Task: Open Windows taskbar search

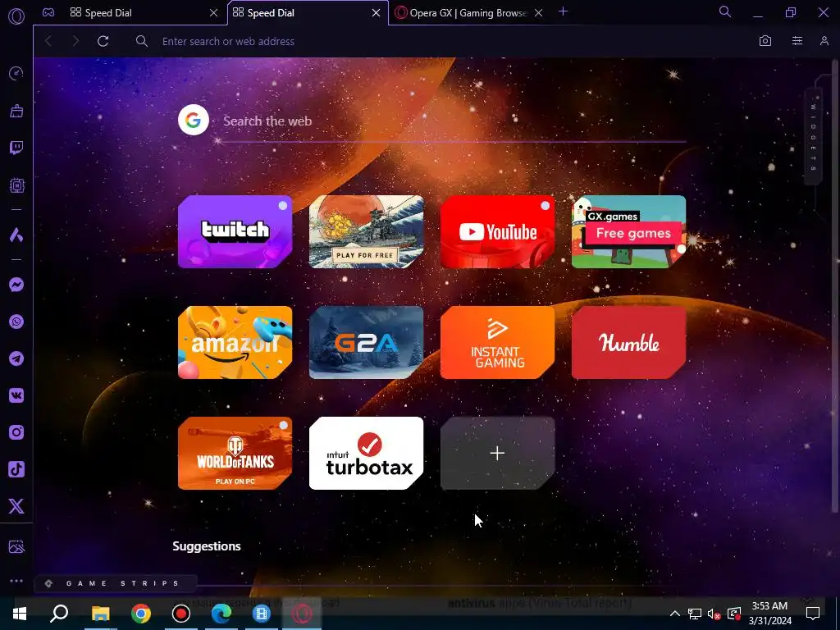Action: 59,614
